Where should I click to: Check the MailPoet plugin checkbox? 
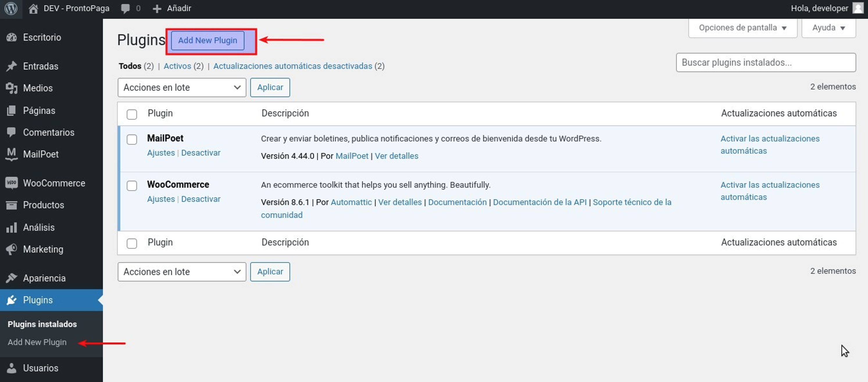[x=132, y=139]
